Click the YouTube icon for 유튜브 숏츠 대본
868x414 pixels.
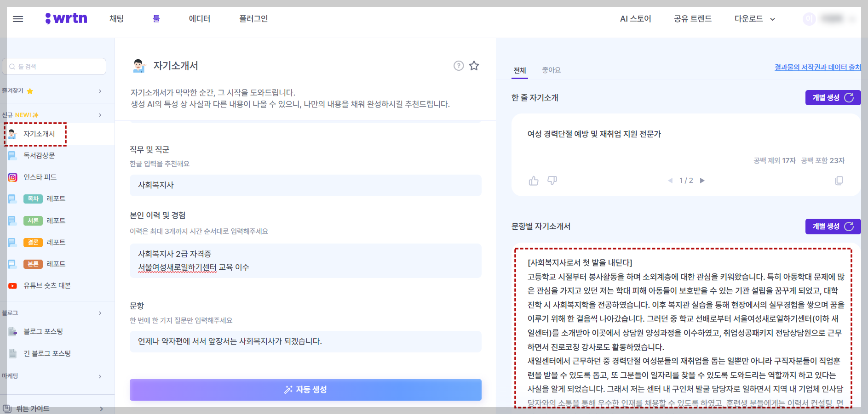tap(13, 286)
